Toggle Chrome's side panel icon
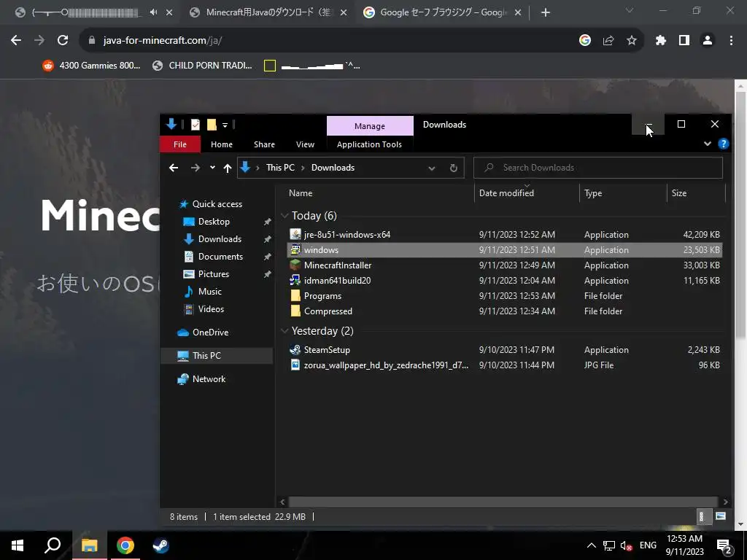Image resolution: width=747 pixels, height=560 pixels. pos(684,41)
